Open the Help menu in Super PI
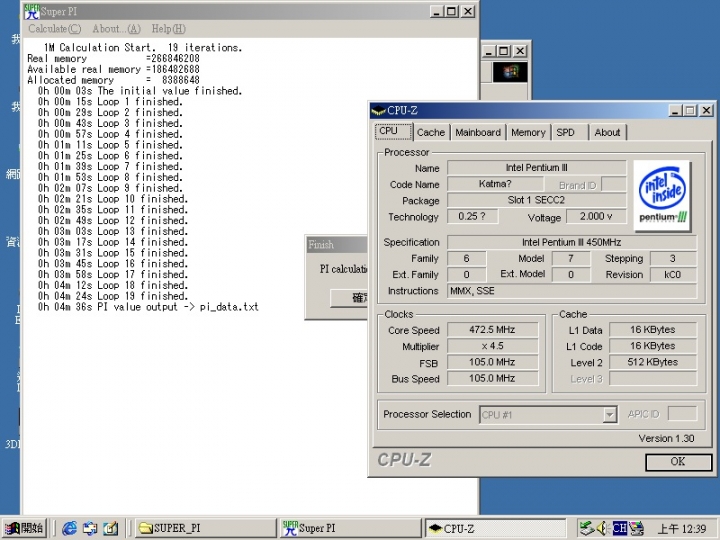The height and width of the screenshot is (540, 720). [x=169, y=29]
